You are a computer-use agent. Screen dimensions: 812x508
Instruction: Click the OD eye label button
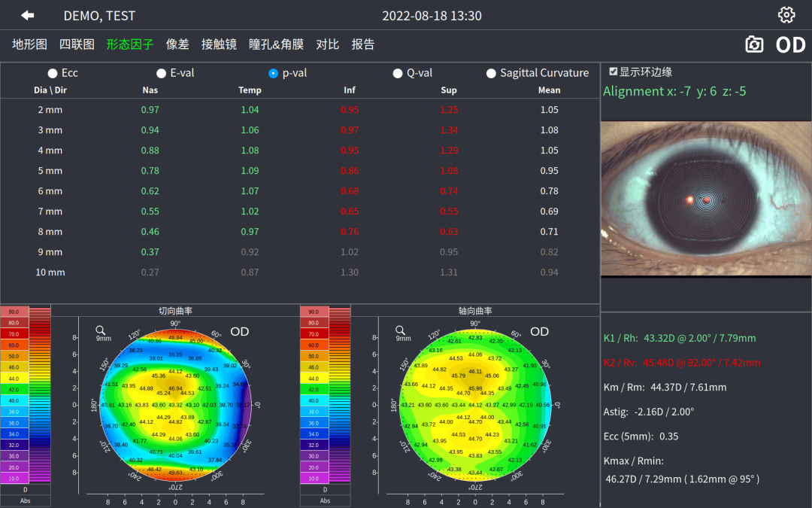click(x=790, y=44)
